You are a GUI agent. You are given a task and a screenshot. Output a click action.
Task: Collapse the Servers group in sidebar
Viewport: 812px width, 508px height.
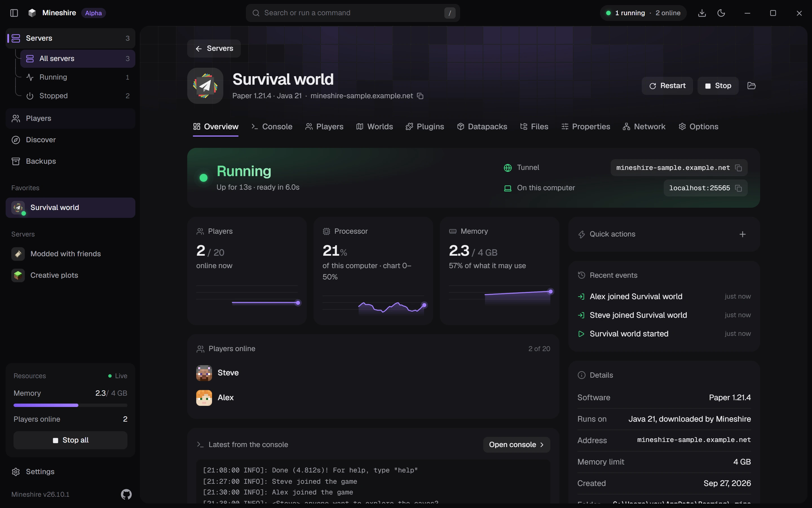tap(70, 38)
